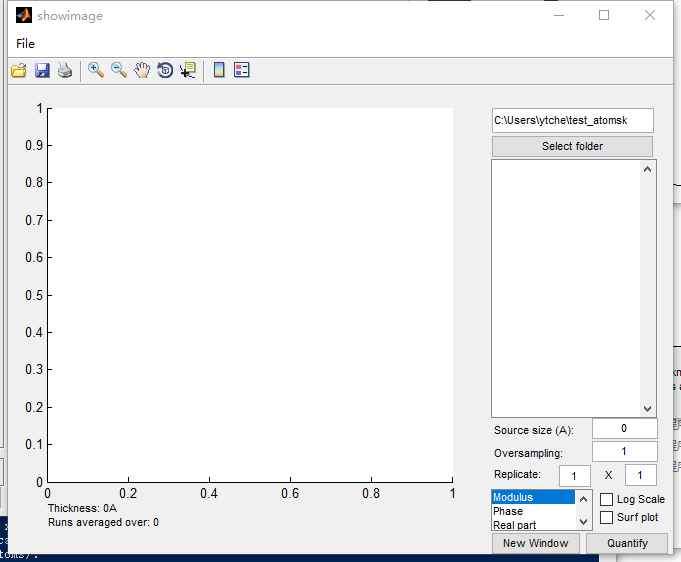The width and height of the screenshot is (681, 562).
Task: Click the Save Figure floppy disk icon
Action: click(42, 70)
